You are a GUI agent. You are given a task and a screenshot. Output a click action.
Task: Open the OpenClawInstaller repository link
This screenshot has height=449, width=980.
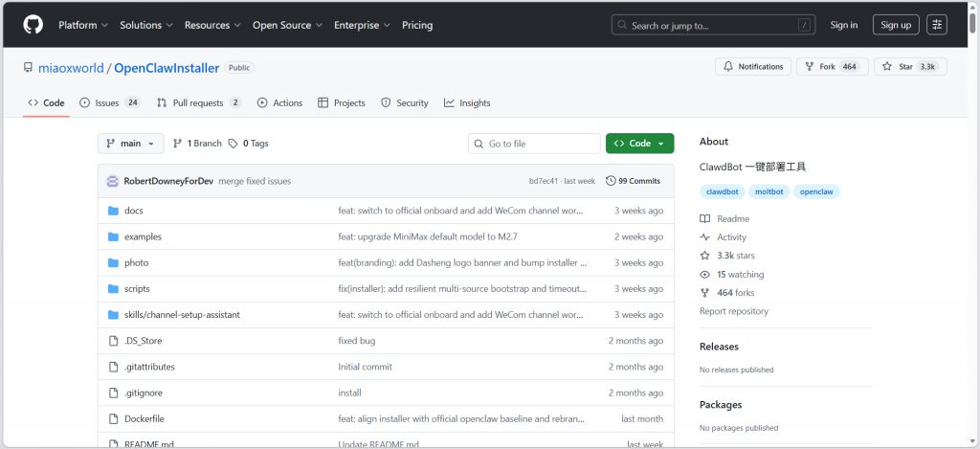pos(167,68)
